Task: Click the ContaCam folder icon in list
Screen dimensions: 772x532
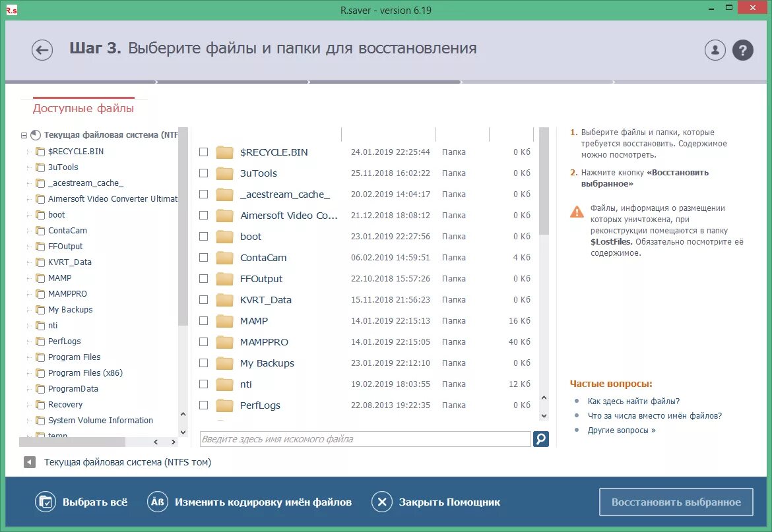Action: [x=224, y=258]
